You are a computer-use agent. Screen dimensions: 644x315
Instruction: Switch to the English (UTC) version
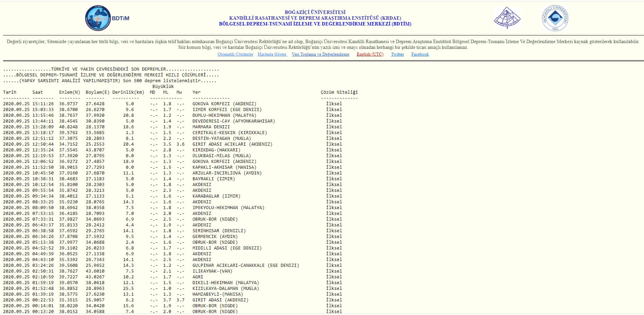coord(370,54)
